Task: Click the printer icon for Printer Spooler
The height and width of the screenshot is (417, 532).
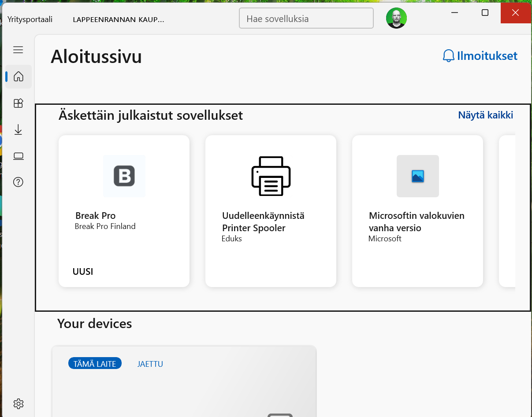Action: coord(271,176)
